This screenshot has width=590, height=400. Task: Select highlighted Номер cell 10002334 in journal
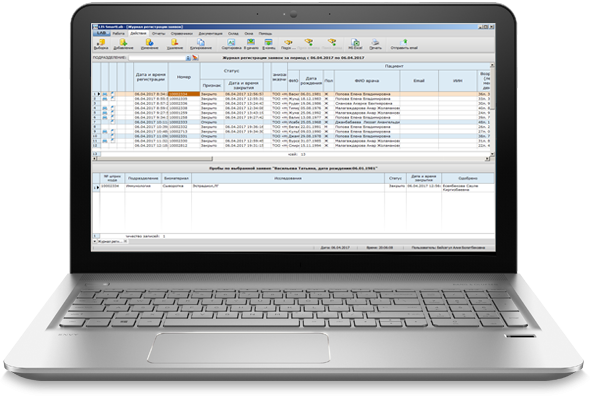coord(184,94)
